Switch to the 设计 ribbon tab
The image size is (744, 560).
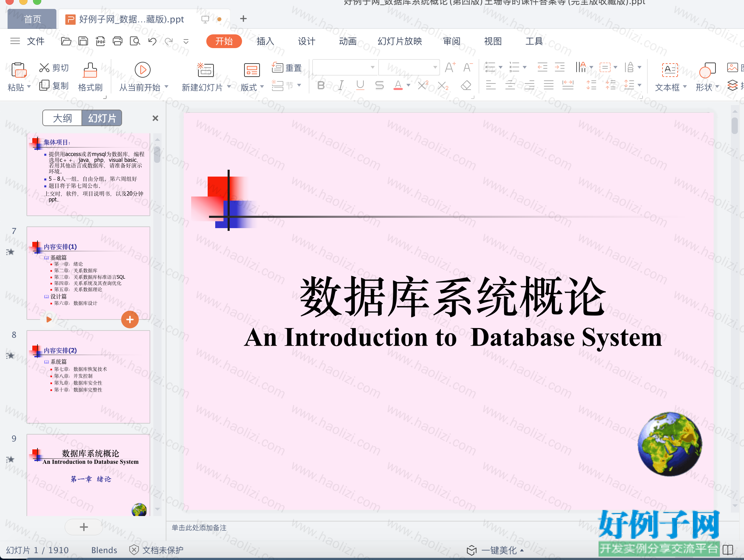(306, 41)
